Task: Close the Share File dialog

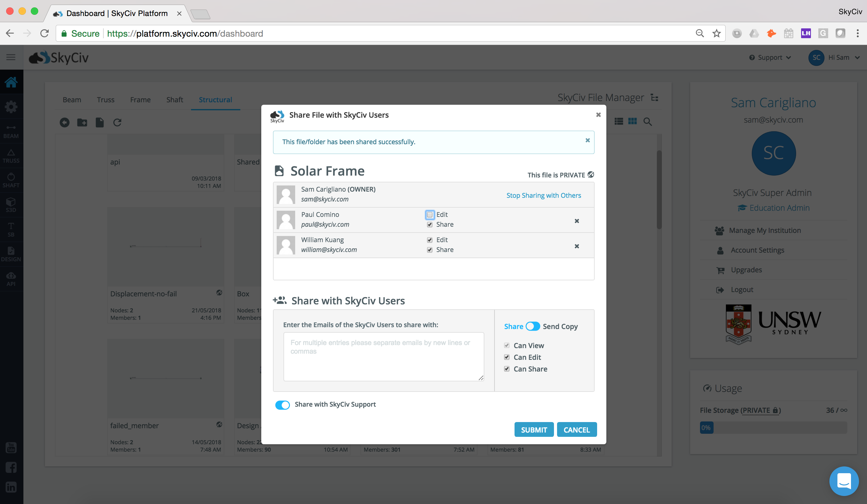Action: 598,115
